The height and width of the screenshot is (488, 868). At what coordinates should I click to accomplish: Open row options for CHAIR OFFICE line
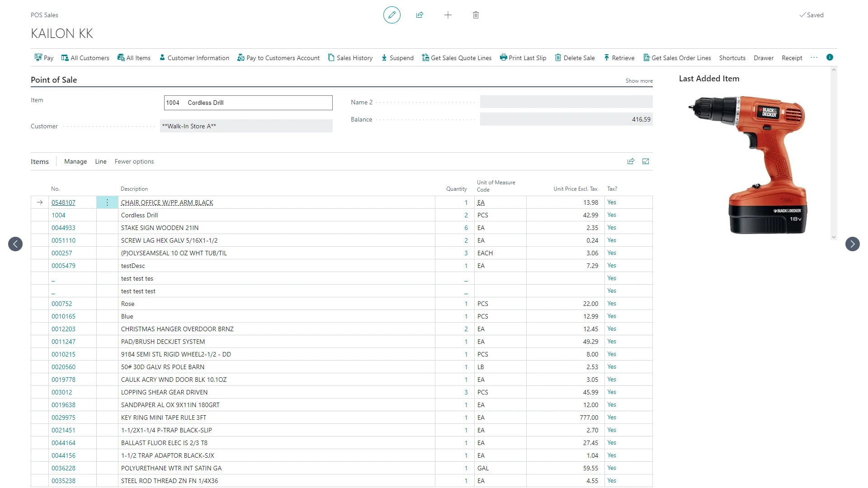107,202
